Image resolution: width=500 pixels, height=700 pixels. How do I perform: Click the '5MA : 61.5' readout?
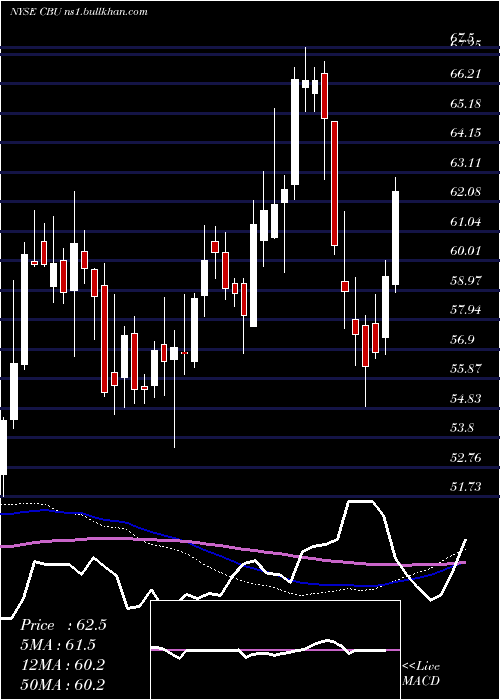tap(58, 645)
